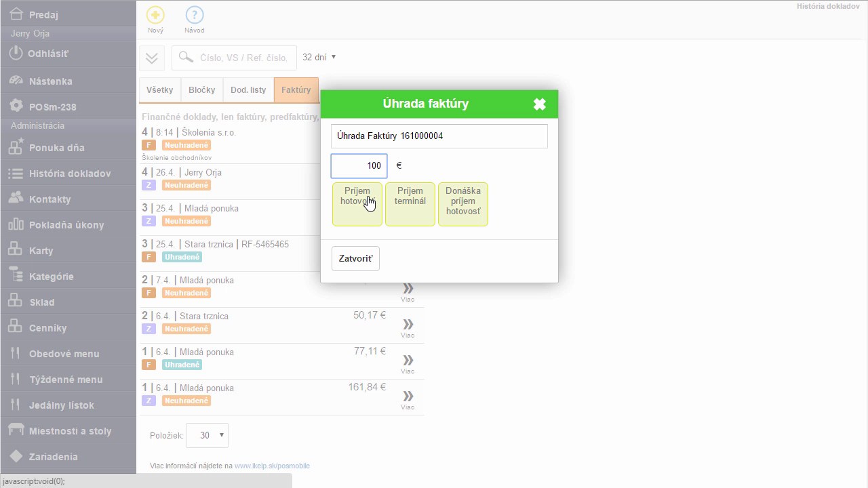
Task: Click the 77,11 € amount
Action: (x=370, y=351)
